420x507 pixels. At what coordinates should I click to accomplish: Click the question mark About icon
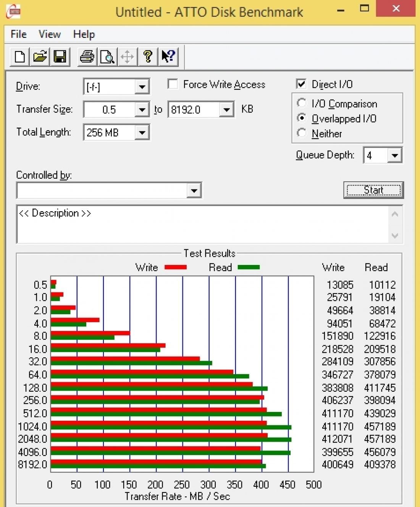(148, 57)
